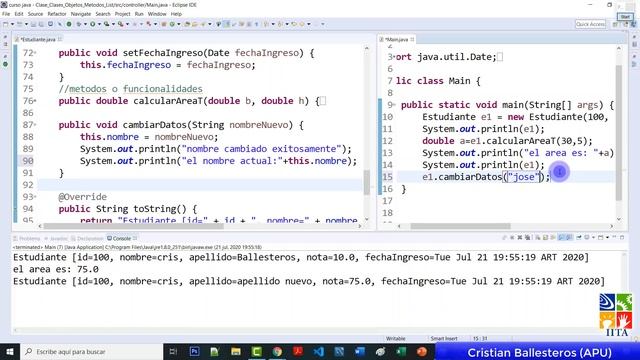Collapse cambiarDatos method at line 87
The width and height of the screenshot is (640, 360).
tap(36, 125)
